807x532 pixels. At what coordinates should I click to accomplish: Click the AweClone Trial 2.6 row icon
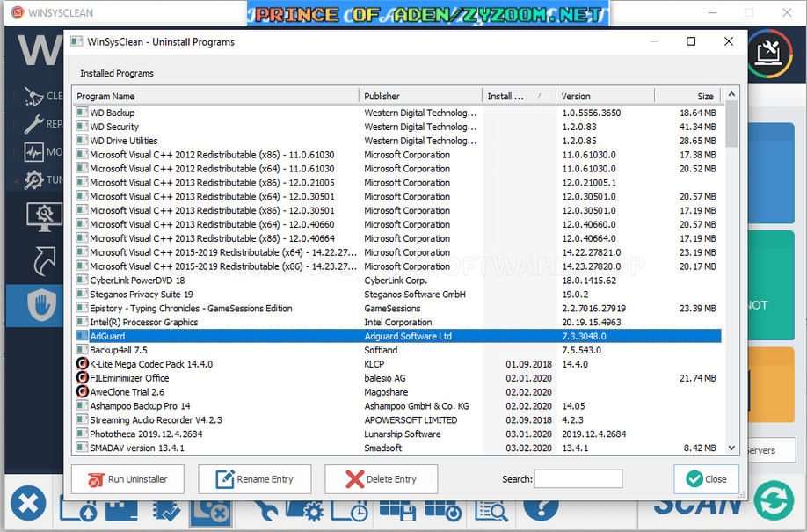(82, 391)
